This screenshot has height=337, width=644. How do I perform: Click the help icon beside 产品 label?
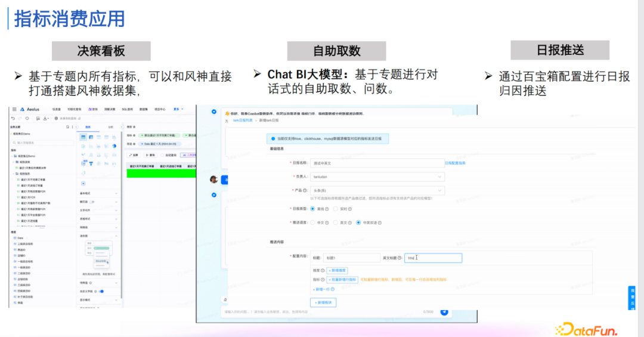click(x=305, y=190)
